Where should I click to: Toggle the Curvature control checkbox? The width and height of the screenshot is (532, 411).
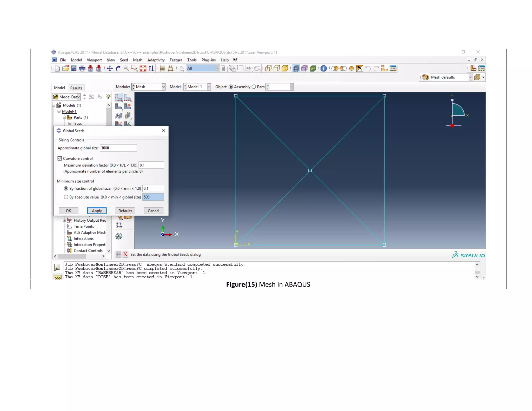[60, 158]
